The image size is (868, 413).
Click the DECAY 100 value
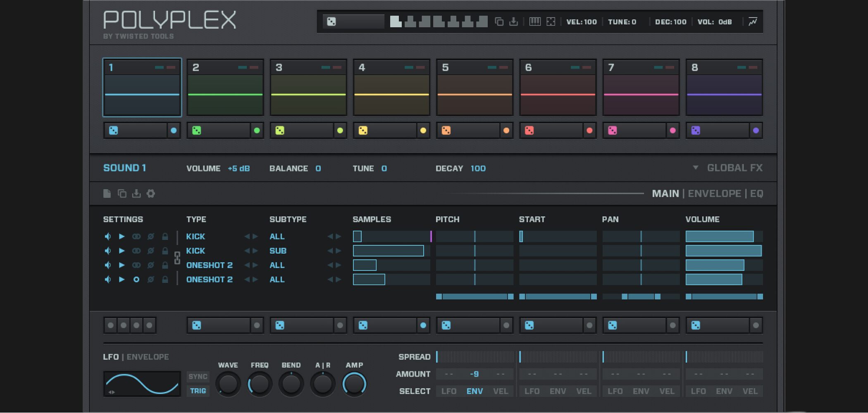[478, 169]
